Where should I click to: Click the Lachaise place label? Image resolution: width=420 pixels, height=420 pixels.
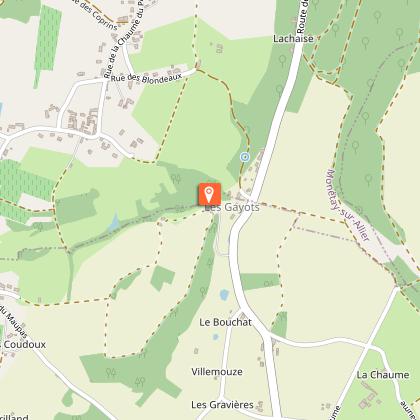(x=293, y=39)
